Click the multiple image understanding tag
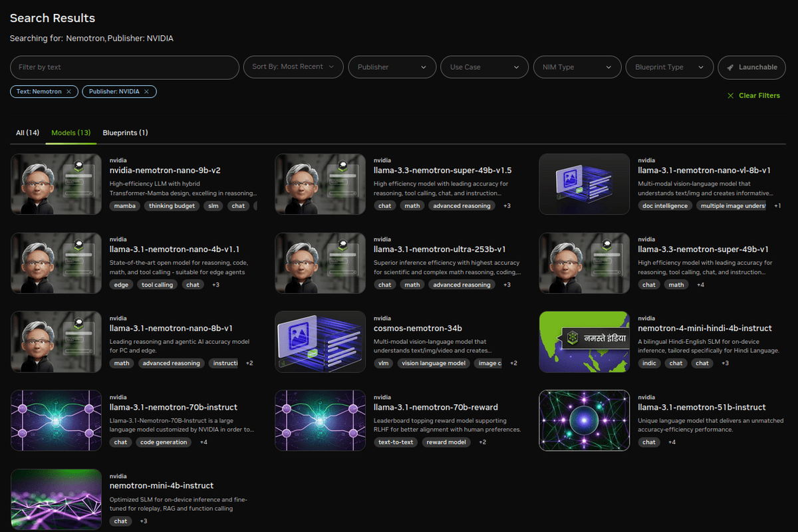 [x=731, y=206]
